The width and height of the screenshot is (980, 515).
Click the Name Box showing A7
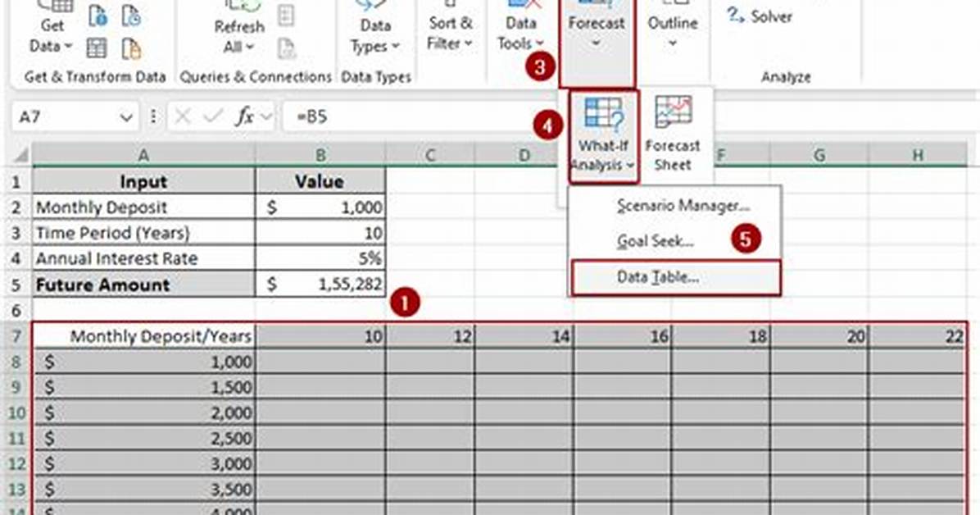pyautogui.click(x=65, y=116)
